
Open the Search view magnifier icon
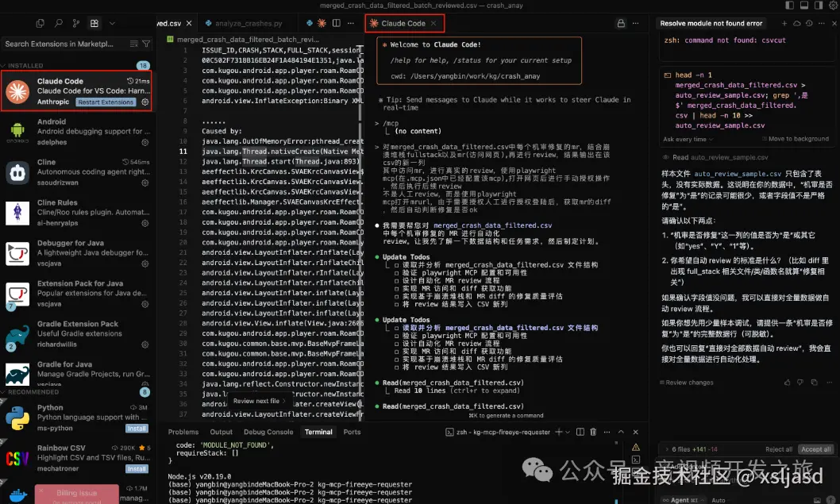59,23
